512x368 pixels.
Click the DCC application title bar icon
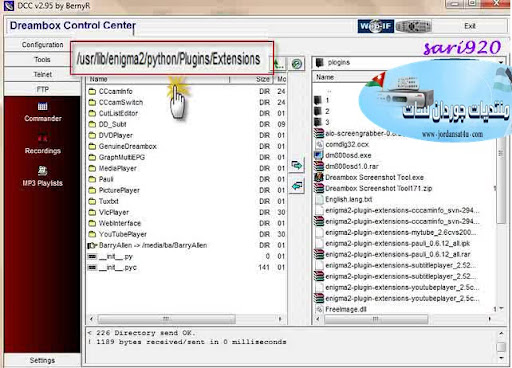(9, 6)
